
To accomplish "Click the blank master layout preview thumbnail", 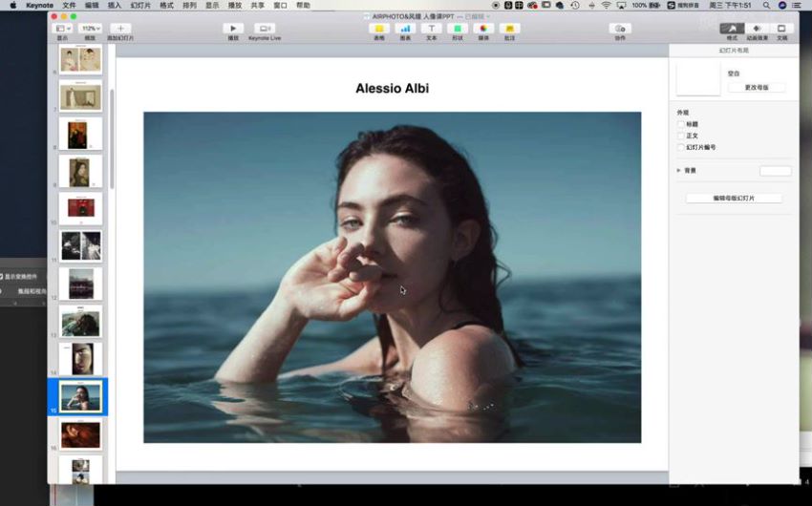I will pyautogui.click(x=698, y=79).
